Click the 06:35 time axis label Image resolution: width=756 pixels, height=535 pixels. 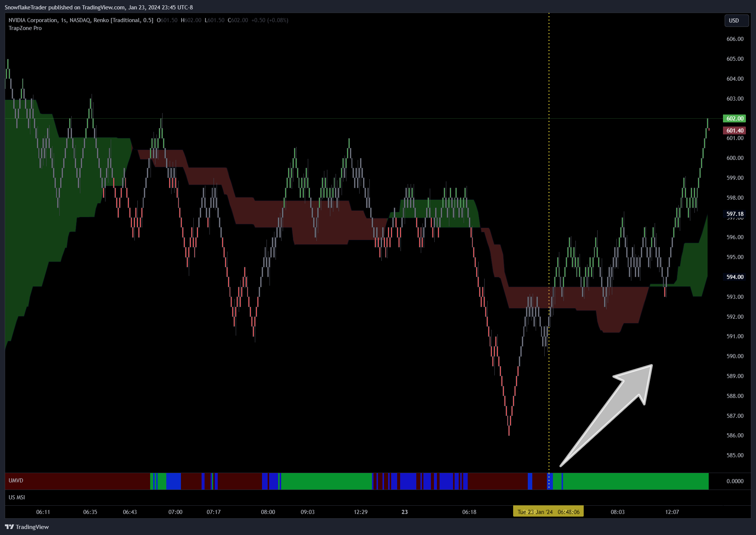[x=90, y=512]
